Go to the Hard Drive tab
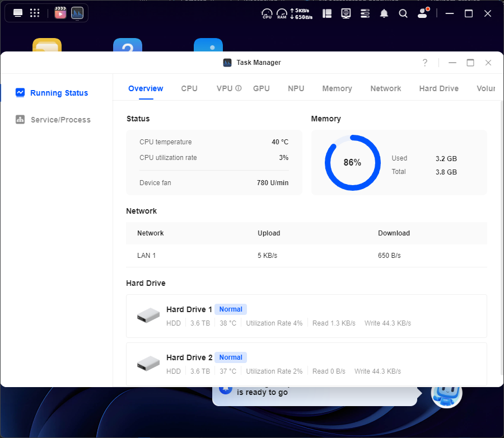This screenshot has height=438, width=504. [438, 88]
